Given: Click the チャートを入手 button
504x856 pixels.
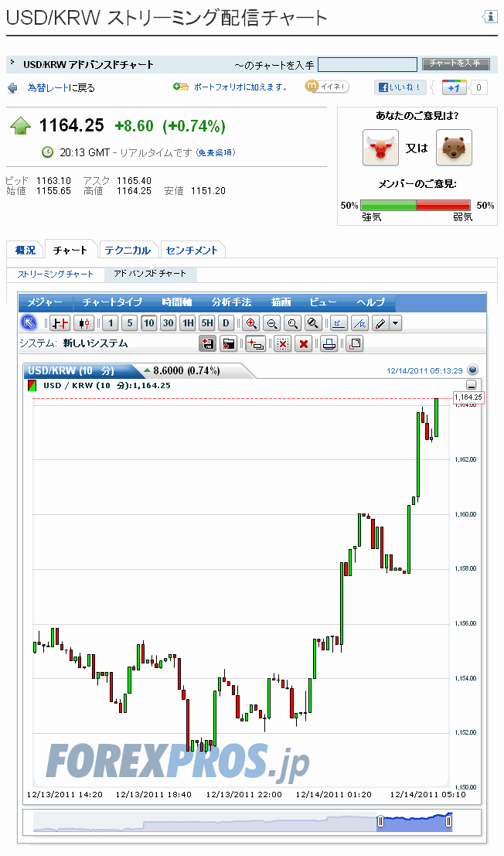Looking at the screenshot, I should [x=455, y=64].
